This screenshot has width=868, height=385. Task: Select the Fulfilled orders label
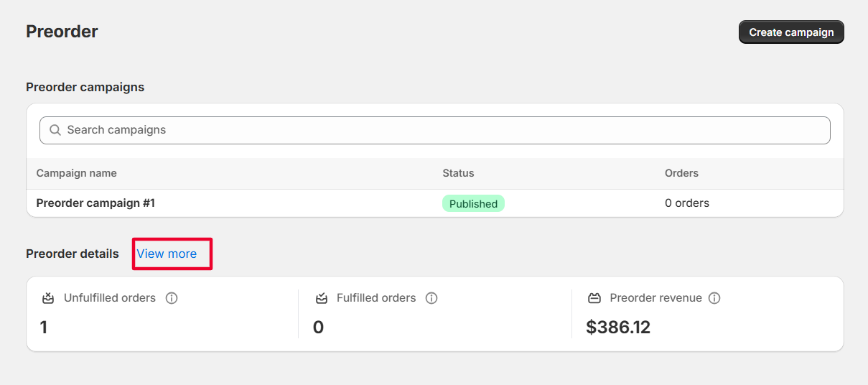(x=376, y=298)
